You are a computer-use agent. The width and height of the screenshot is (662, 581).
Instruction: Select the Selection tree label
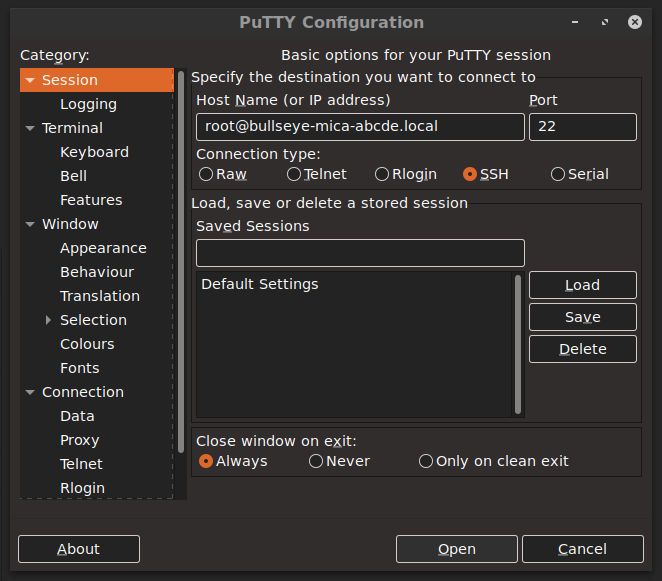[93, 320]
